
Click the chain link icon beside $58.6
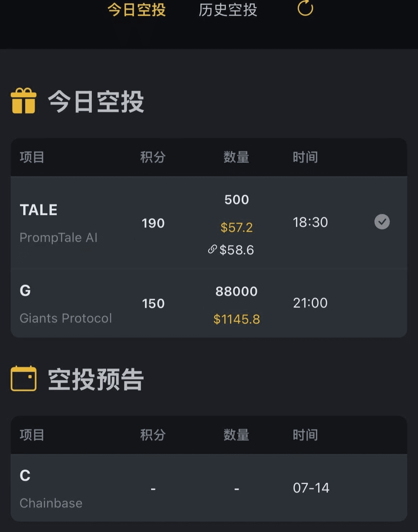tap(212, 249)
